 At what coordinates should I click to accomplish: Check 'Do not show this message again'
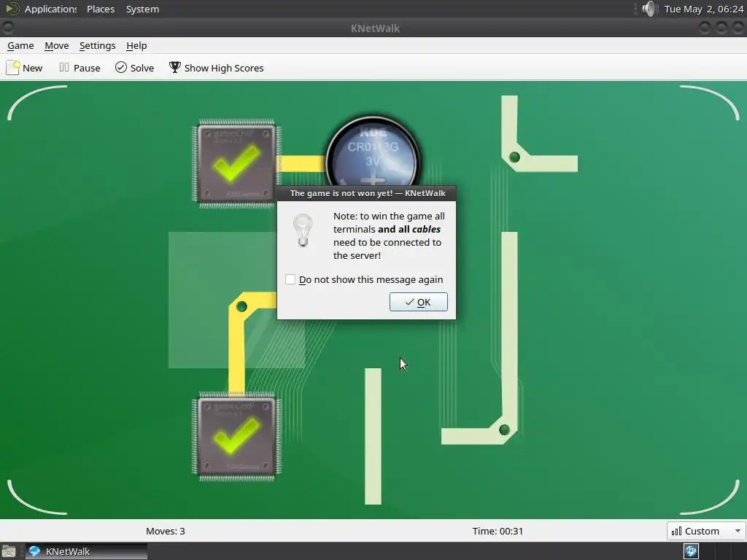click(290, 279)
